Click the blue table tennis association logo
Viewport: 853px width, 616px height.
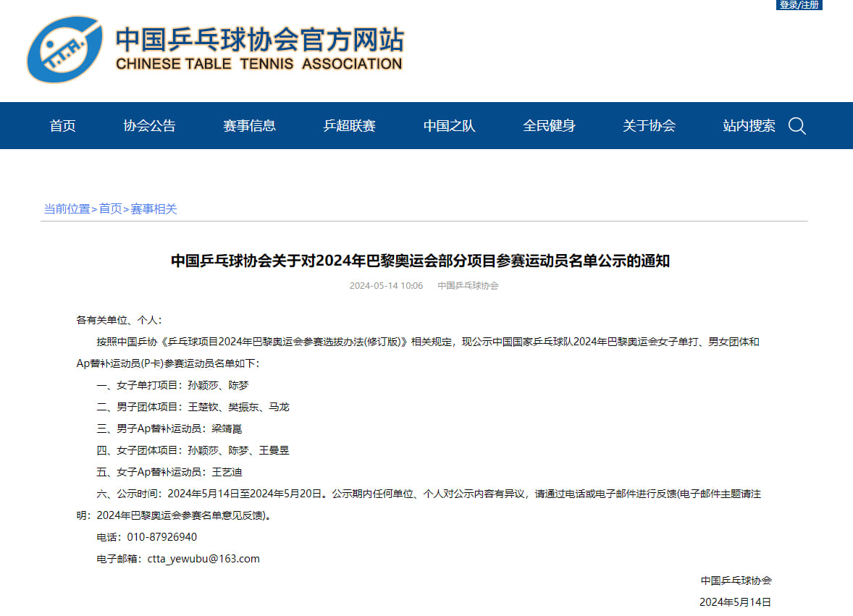tap(64, 49)
